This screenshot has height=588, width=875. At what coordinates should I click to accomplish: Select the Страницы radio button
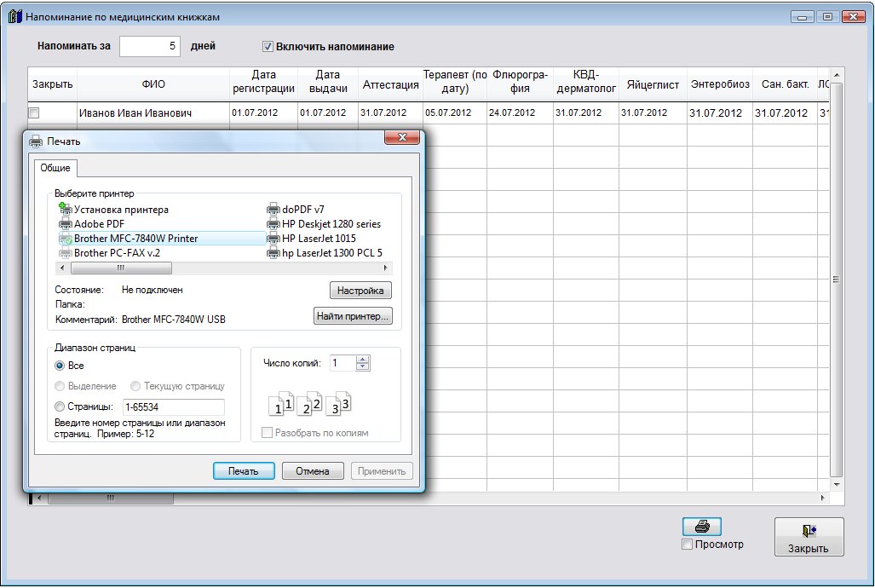60,407
